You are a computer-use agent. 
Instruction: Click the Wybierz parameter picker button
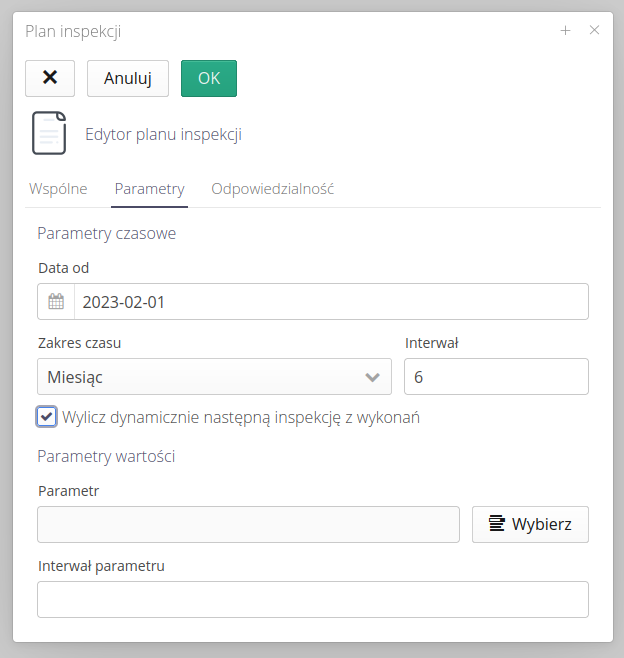530,524
